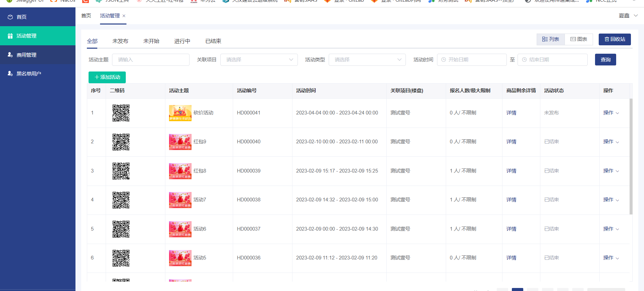Screen dimensions: 644x291
Task: Open the 回收站 recycle bin
Action: pyautogui.click(x=615, y=39)
